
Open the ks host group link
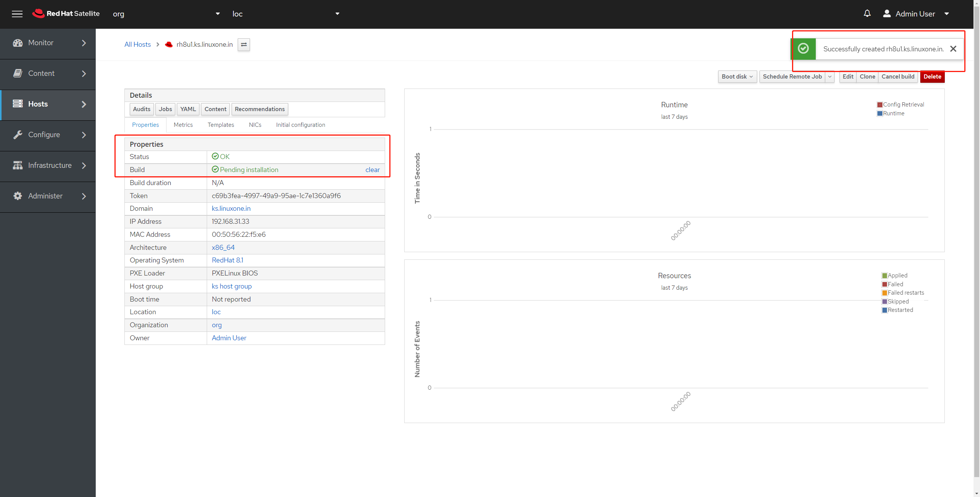point(232,286)
